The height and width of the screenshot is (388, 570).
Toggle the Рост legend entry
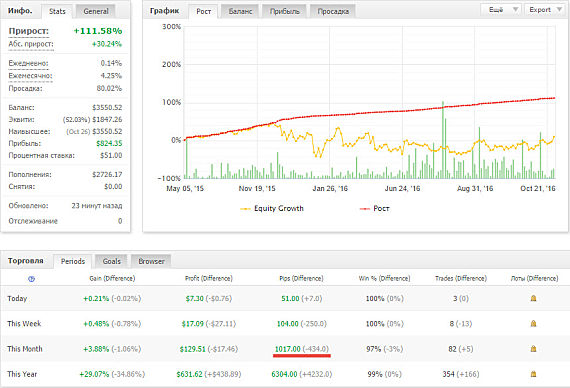(x=374, y=208)
